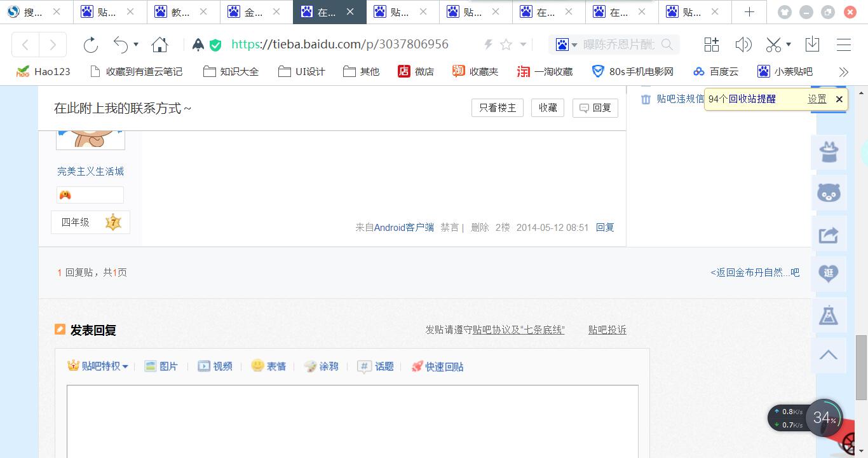868x458 pixels.
Task: Go to the browser home page icon
Action: click(159, 45)
